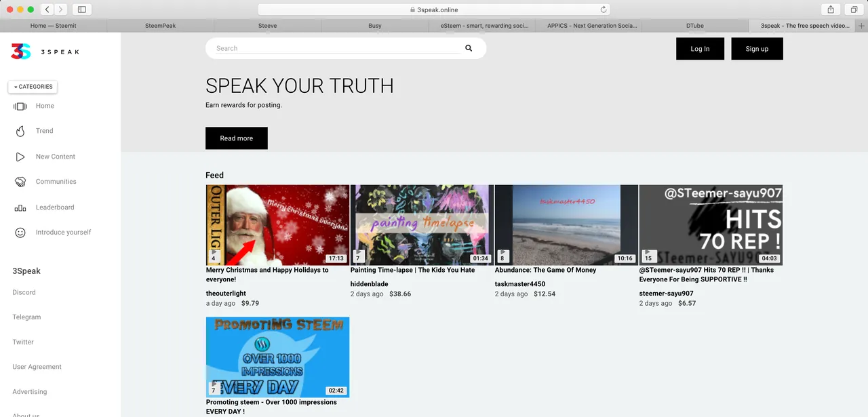Open the Merry Christmas Santa video thumbnail
Image resolution: width=868 pixels, height=417 pixels.
tap(277, 225)
